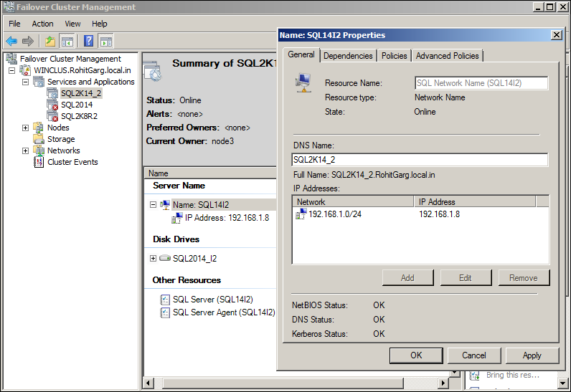Collapse the Name: SQL14I2 server resource

(x=153, y=205)
